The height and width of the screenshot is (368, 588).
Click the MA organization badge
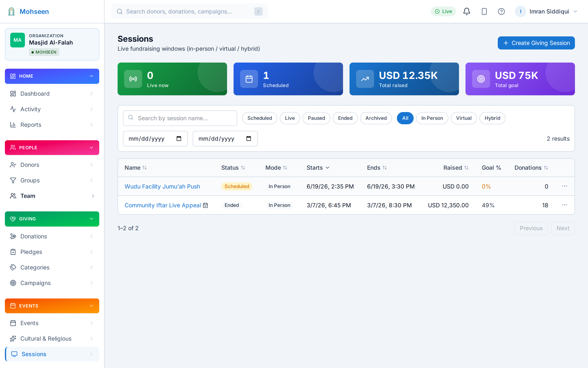18,40
